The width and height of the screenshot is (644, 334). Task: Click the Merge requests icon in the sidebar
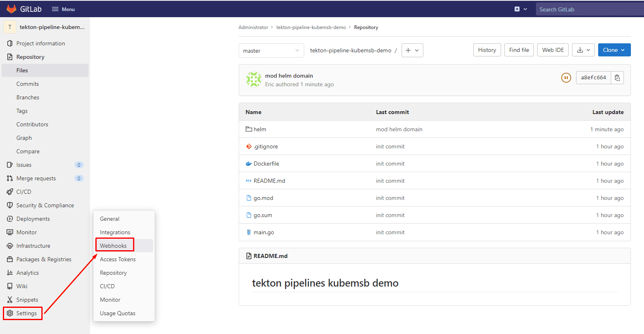(10, 178)
